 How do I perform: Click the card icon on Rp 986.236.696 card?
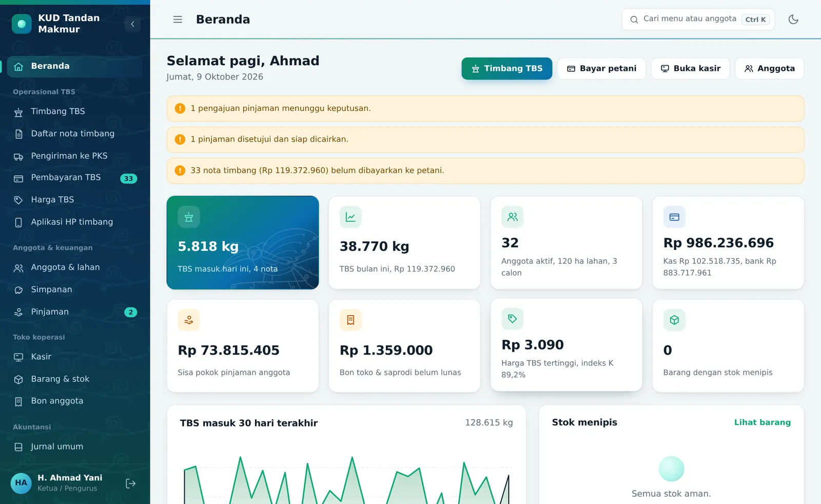pyautogui.click(x=674, y=217)
